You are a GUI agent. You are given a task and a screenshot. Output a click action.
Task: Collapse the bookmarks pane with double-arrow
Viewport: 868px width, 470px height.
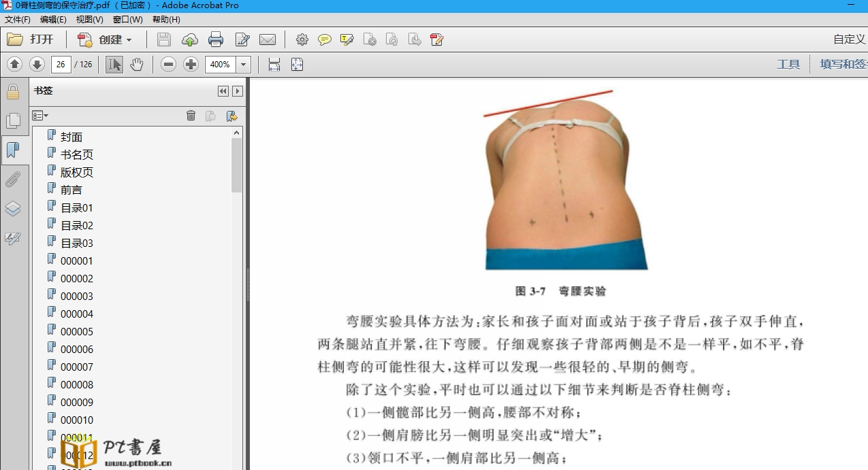tap(223, 91)
